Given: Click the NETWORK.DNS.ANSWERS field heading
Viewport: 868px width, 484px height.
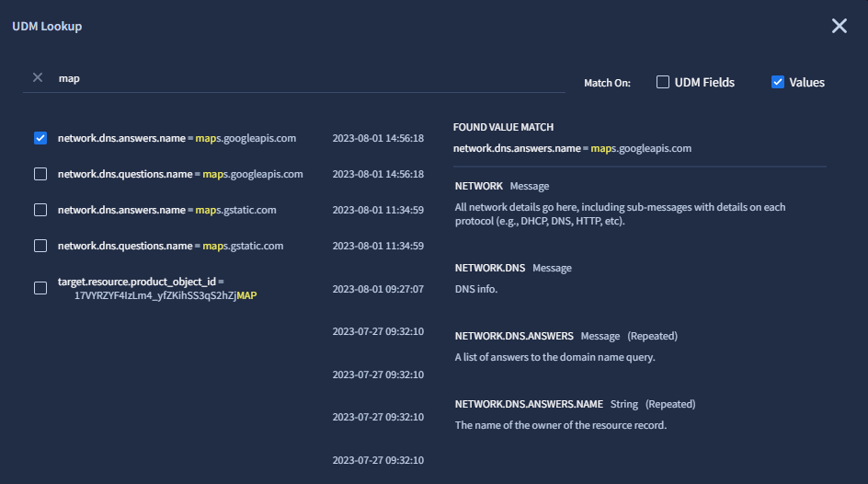Looking at the screenshot, I should [x=514, y=336].
